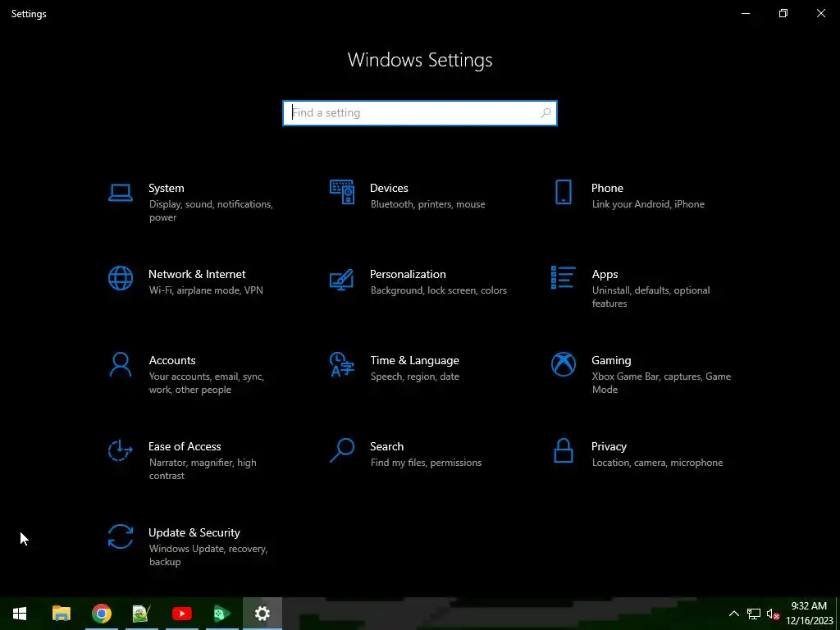Open the Apps list icon
The image size is (840, 630).
(563, 277)
